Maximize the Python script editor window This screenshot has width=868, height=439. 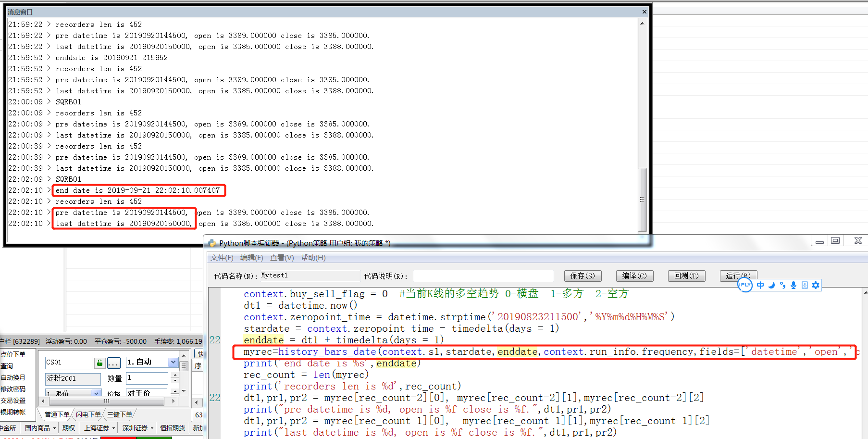[x=835, y=240]
